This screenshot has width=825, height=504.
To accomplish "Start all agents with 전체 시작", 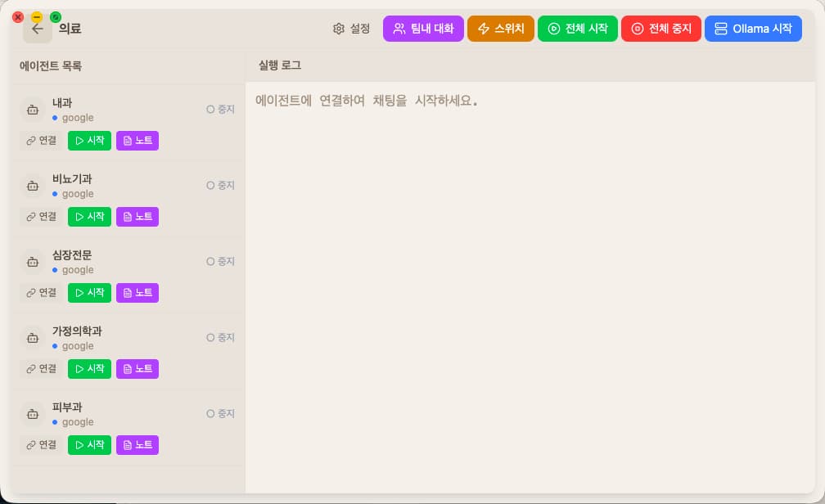I will click(x=577, y=29).
